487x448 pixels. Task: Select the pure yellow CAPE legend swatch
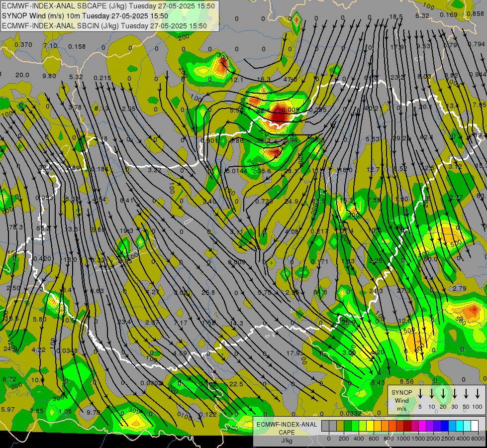[x=370, y=426]
